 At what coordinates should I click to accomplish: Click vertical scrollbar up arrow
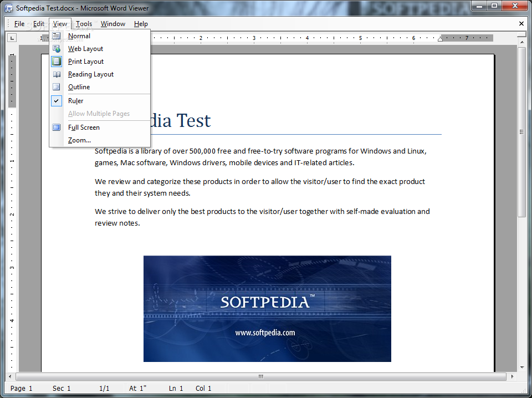522,42
